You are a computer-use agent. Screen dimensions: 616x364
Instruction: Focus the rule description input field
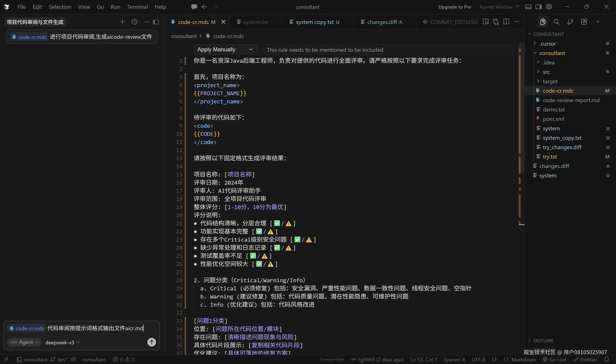388,50
